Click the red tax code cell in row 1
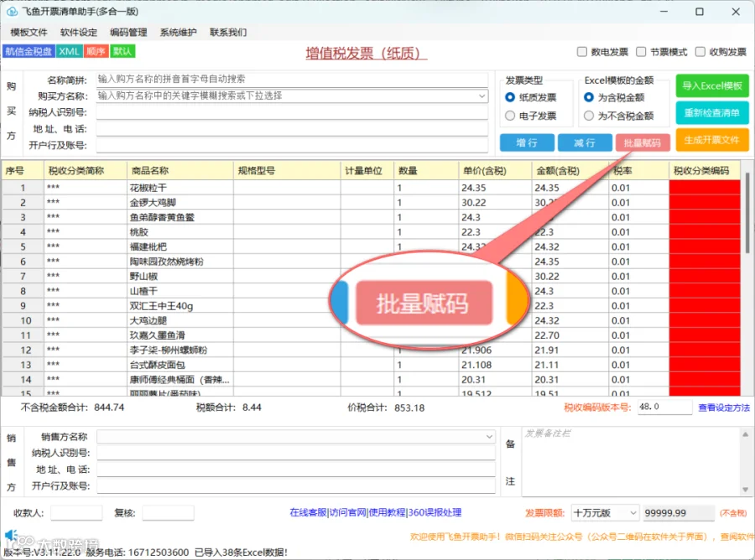755x560 pixels. pos(705,187)
